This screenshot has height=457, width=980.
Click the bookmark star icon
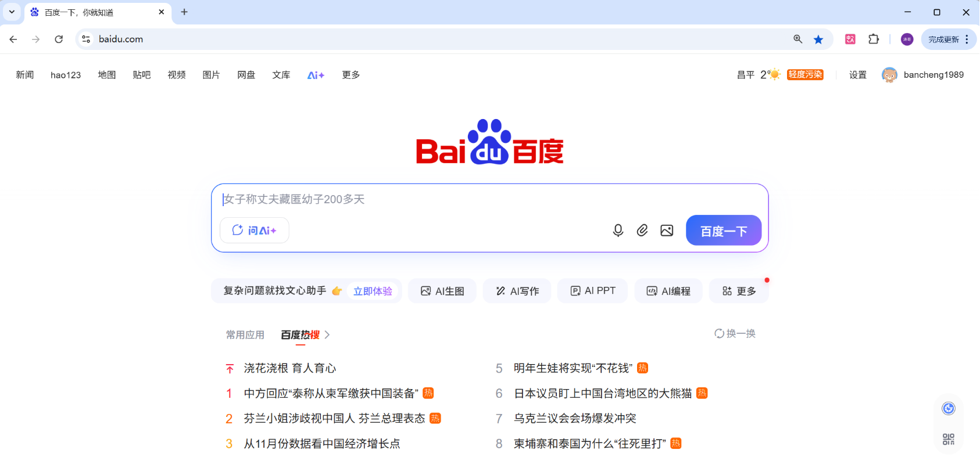pyautogui.click(x=818, y=39)
